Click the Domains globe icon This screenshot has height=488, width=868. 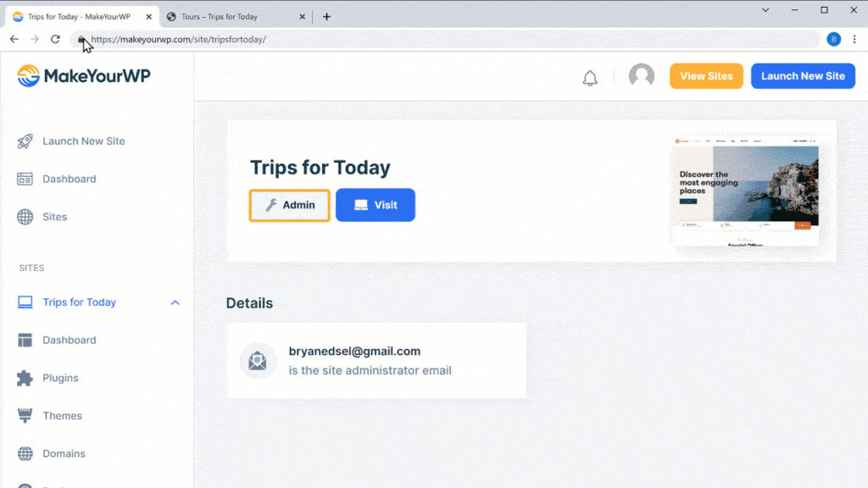25,454
